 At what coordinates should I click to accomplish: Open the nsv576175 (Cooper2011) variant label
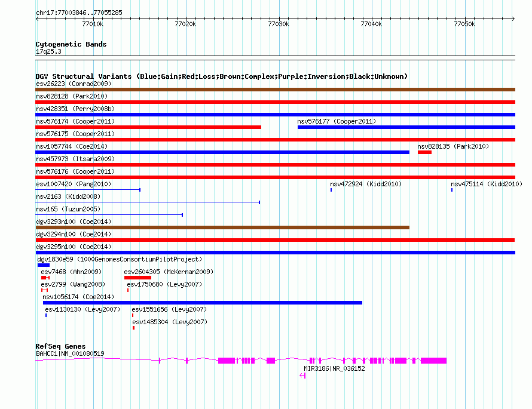pos(75,134)
